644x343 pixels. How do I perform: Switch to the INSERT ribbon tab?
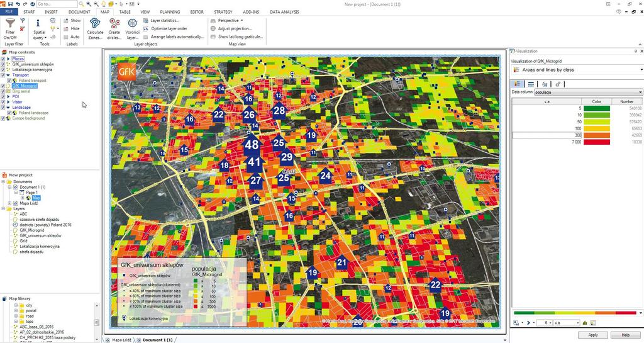(51, 12)
